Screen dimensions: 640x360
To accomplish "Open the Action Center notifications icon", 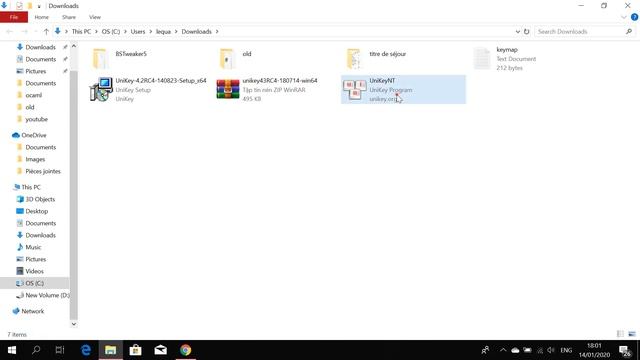I will 625,350.
